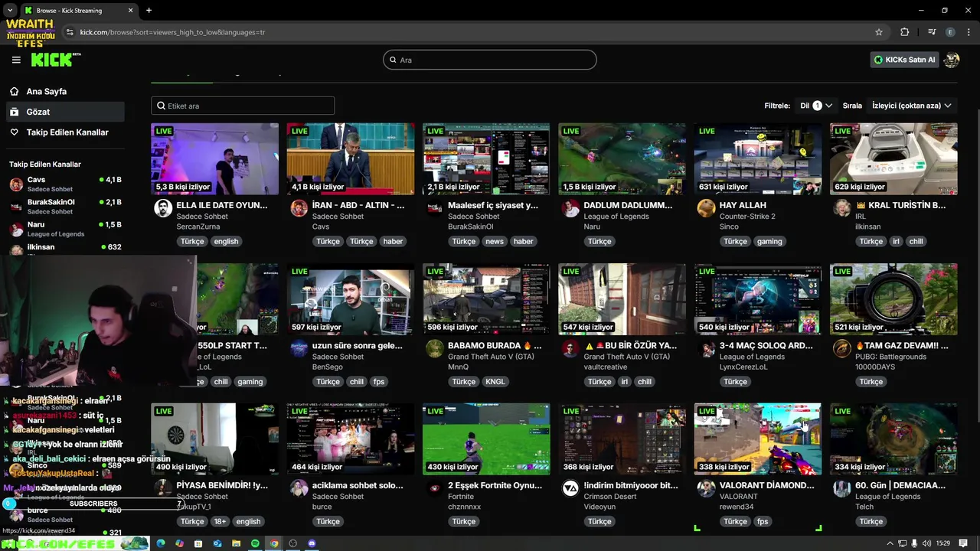The width and height of the screenshot is (980, 551).
Task: Click the Gözat browse icon
Action: 15,112
